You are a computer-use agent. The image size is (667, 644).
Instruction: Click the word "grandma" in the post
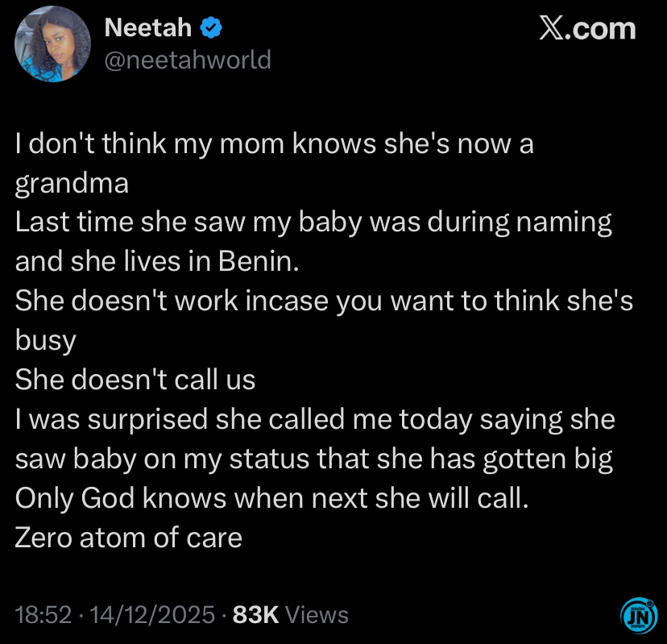[72, 183]
